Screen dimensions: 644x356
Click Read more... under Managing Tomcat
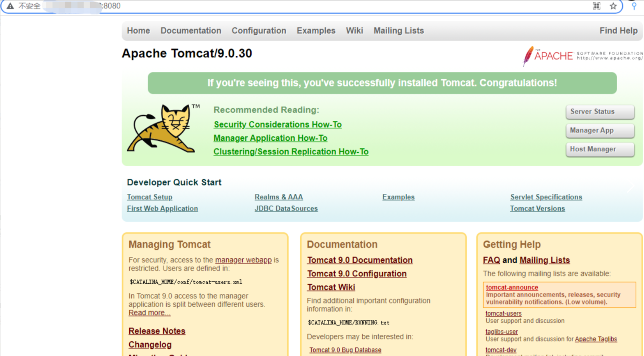click(149, 312)
